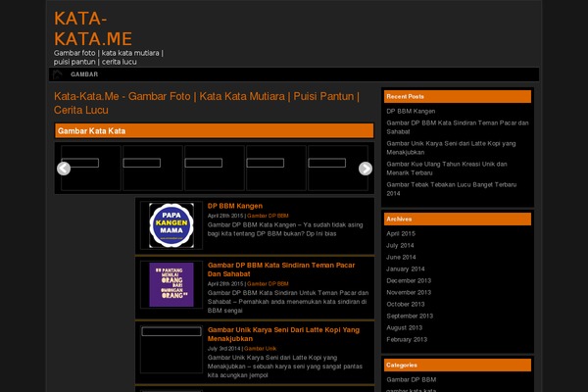This screenshot has height=392, width=588.
Task: Open recent post DP BBM Kangen
Action: 411,111
